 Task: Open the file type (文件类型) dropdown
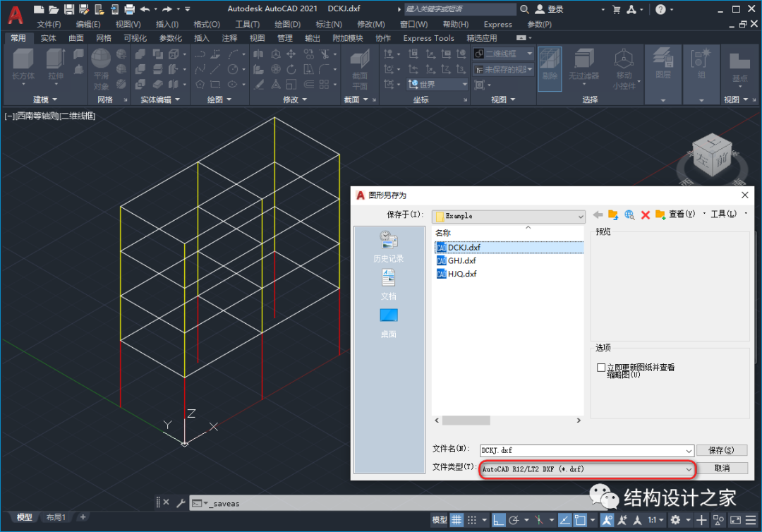[x=587, y=468]
